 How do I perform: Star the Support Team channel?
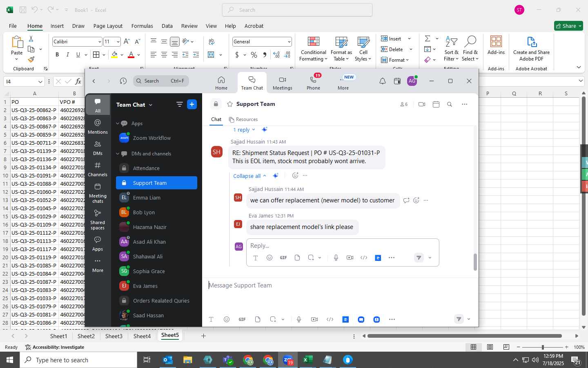click(230, 104)
